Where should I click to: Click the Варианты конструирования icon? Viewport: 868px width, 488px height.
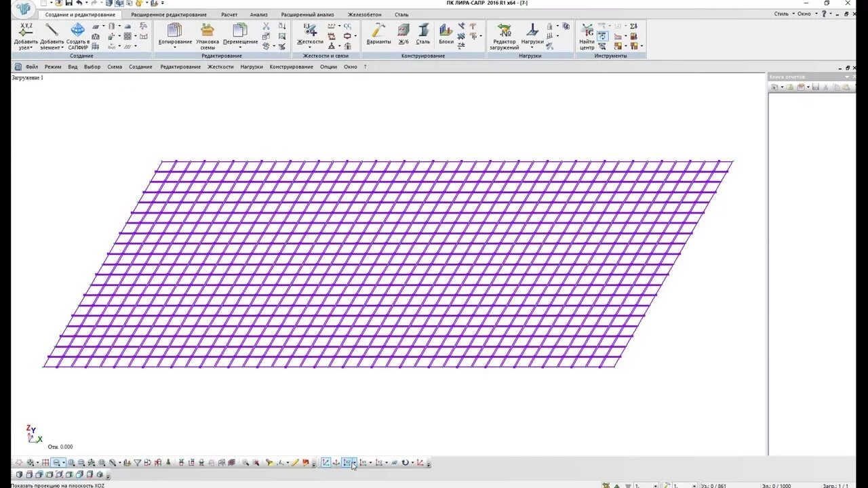tap(378, 33)
